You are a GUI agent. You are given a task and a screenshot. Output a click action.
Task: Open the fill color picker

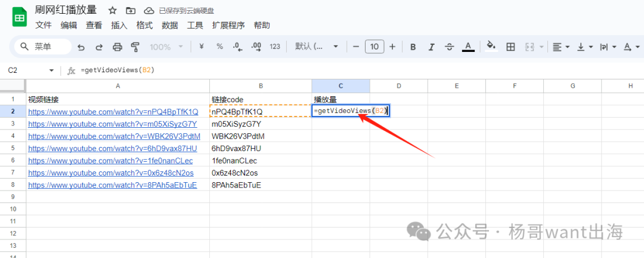(491, 46)
